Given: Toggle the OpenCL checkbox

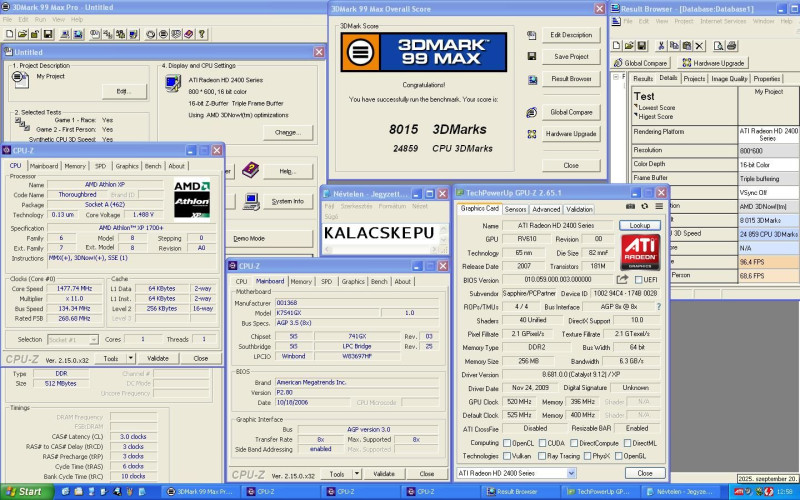Looking at the screenshot, I should [x=507, y=443].
